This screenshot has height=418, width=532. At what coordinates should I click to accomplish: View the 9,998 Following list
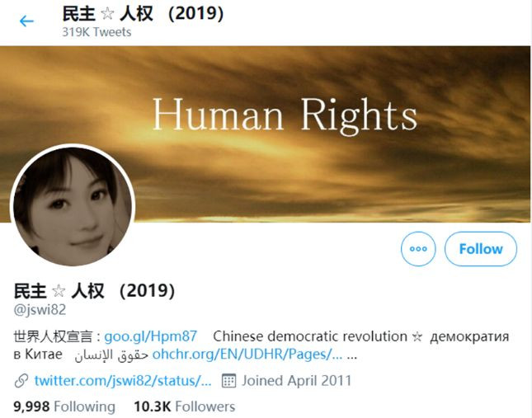64,406
